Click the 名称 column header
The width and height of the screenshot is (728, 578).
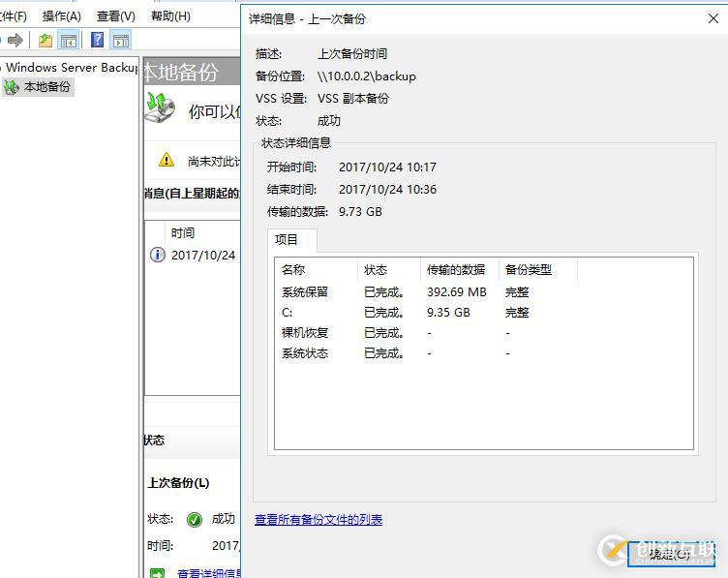[317, 270]
